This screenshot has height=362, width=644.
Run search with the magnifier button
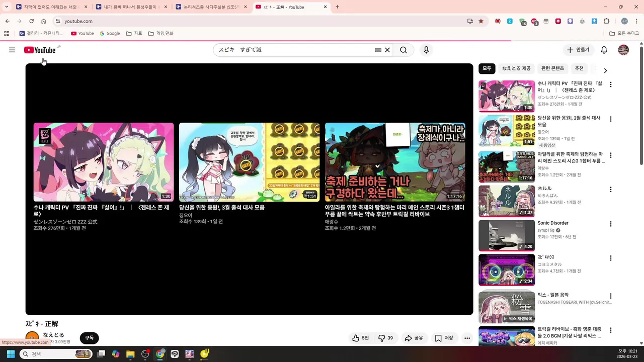point(404,50)
